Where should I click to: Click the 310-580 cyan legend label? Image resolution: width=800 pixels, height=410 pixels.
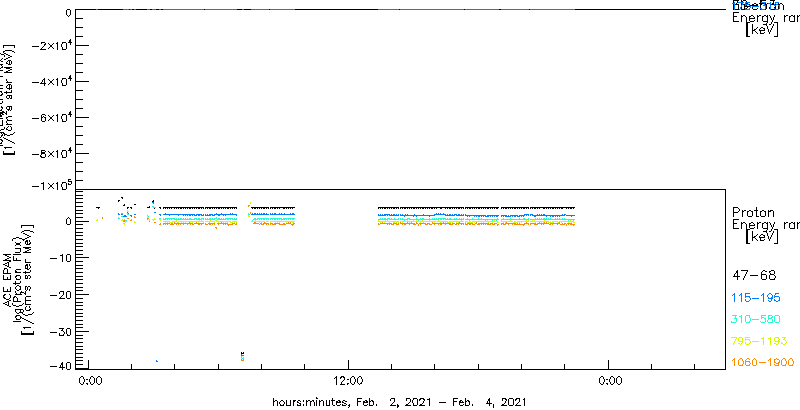[x=756, y=320]
